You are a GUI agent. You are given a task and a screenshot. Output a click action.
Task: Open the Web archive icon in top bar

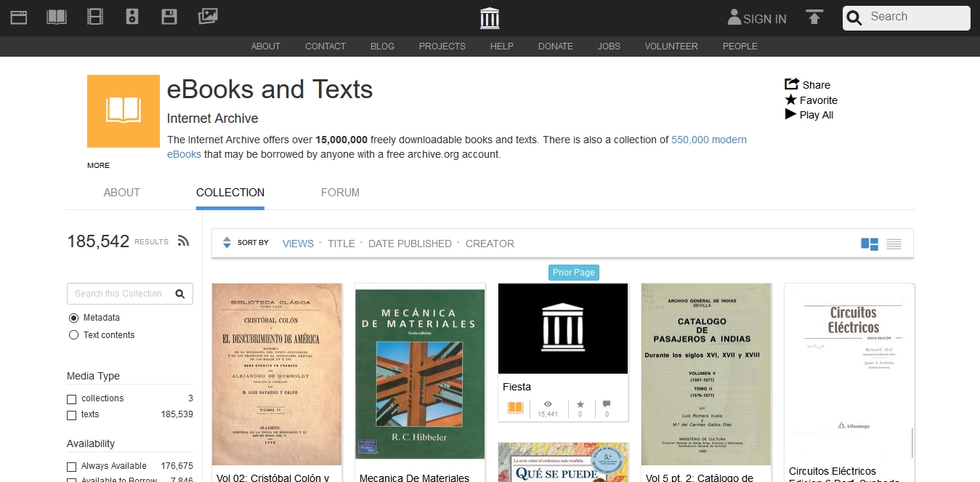point(19,17)
